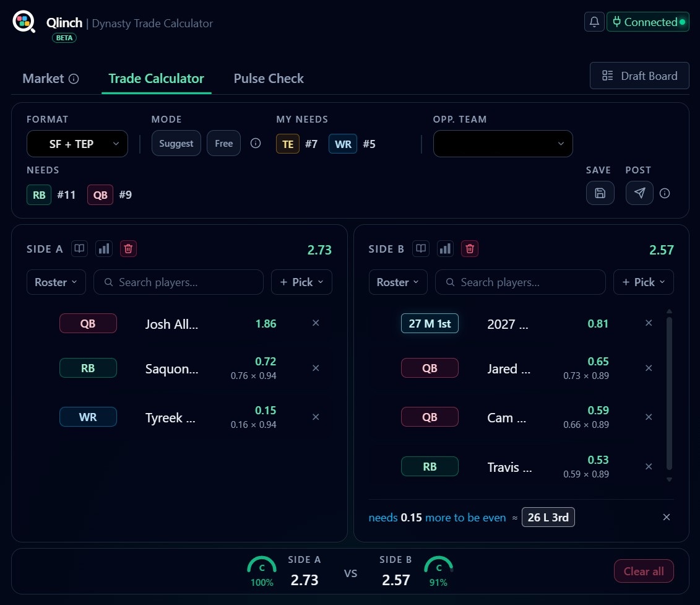Click info icon next to Post
This screenshot has height=605, width=700.
coord(665,193)
